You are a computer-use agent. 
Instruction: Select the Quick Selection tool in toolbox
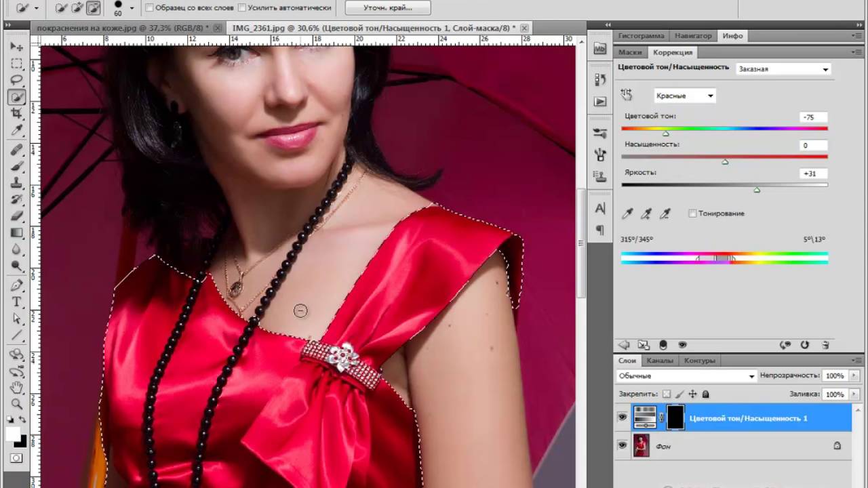(x=17, y=98)
